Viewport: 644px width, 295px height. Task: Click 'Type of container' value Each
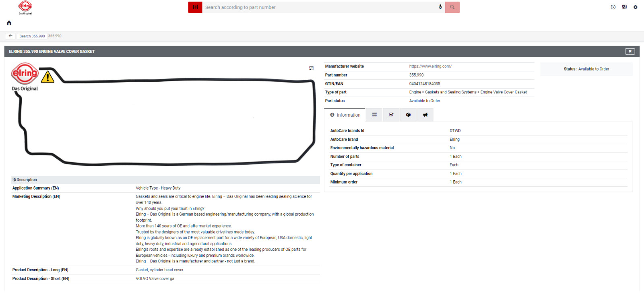454,165
